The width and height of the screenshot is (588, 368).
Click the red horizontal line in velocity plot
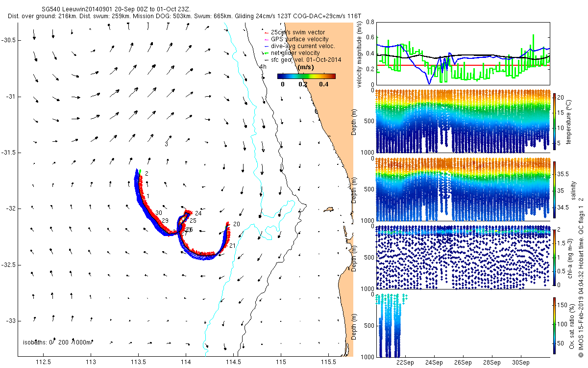click(462, 65)
